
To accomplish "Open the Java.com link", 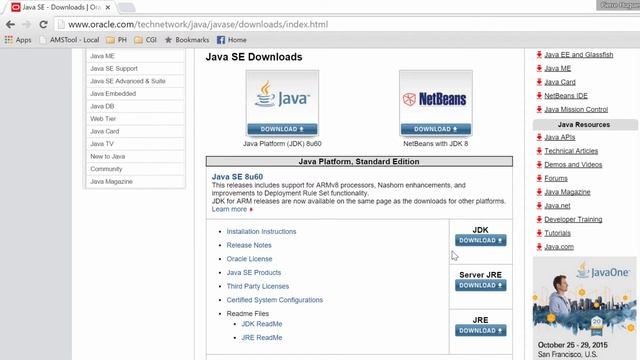I will click(x=559, y=247).
